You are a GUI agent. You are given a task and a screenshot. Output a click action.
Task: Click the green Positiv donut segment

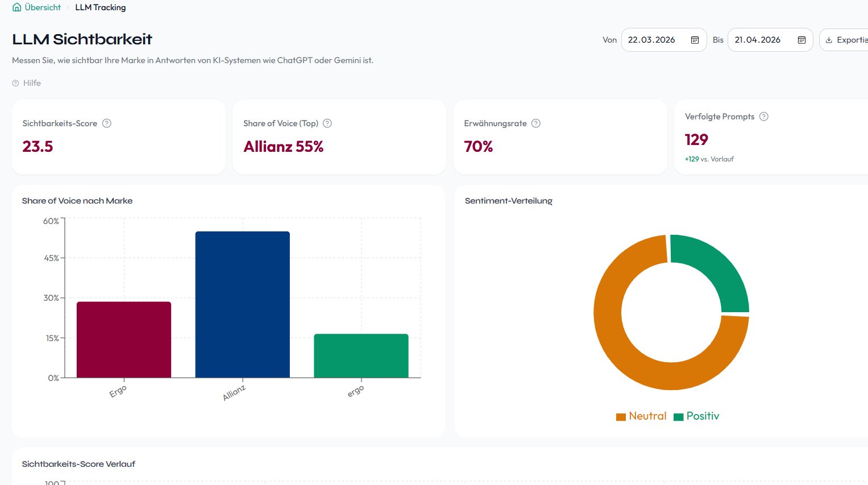click(716, 267)
